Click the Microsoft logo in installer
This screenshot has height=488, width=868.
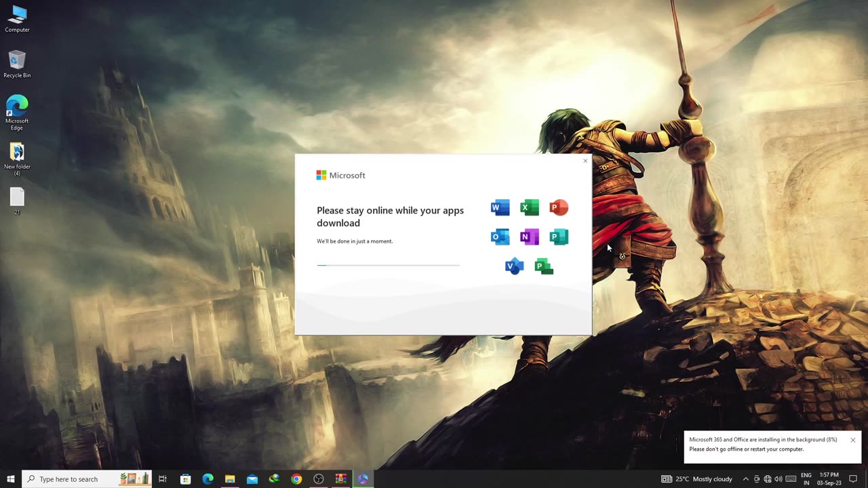point(340,175)
